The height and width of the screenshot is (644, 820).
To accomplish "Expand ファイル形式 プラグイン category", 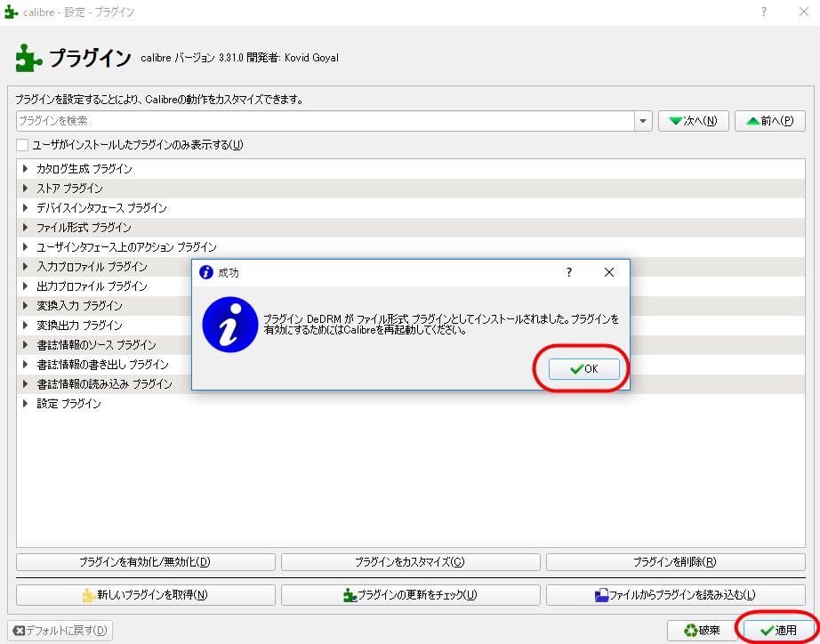I will pyautogui.click(x=25, y=227).
